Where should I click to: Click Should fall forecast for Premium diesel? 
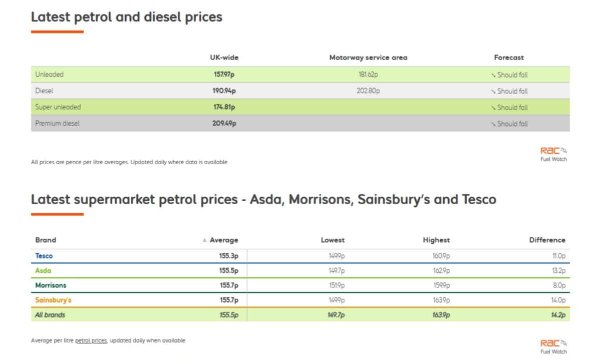pyautogui.click(x=509, y=124)
